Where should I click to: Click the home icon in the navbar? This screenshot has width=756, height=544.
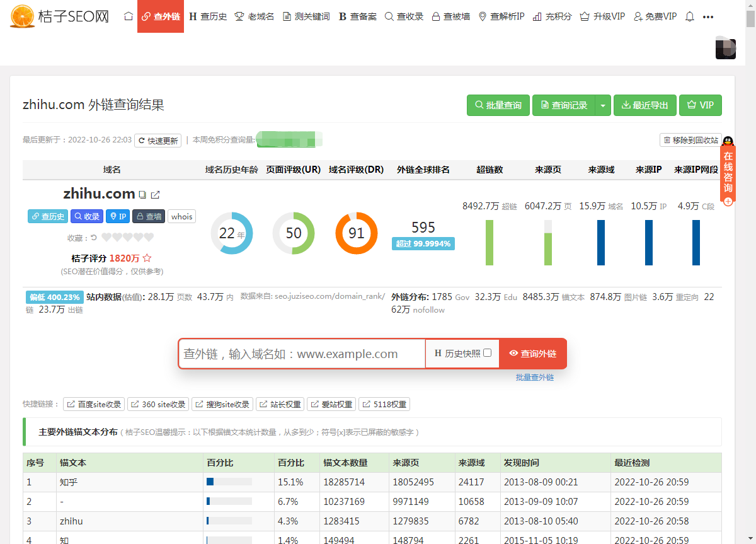click(129, 16)
